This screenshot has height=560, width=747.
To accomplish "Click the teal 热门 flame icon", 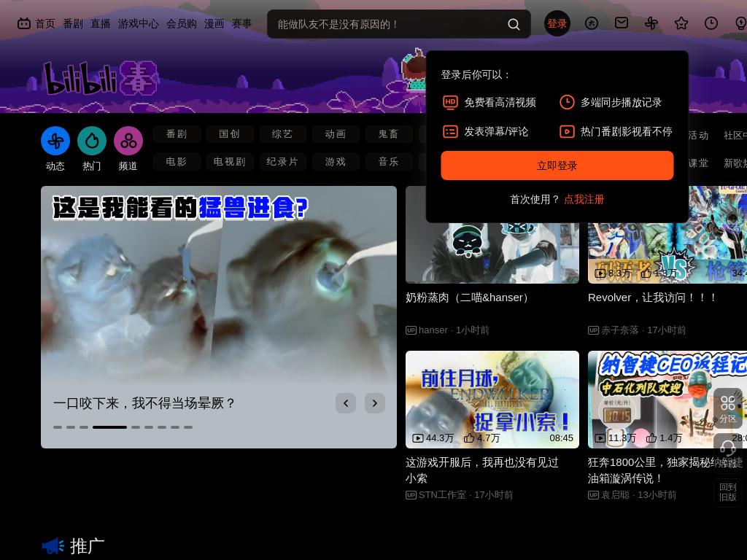I will click(91, 141).
